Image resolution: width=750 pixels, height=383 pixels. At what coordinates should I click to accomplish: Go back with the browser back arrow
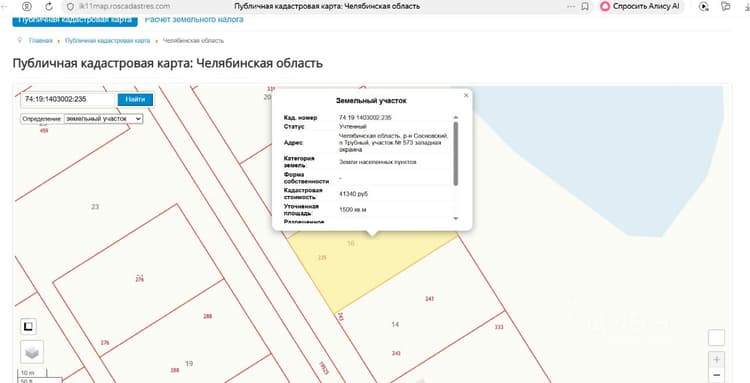4,6
